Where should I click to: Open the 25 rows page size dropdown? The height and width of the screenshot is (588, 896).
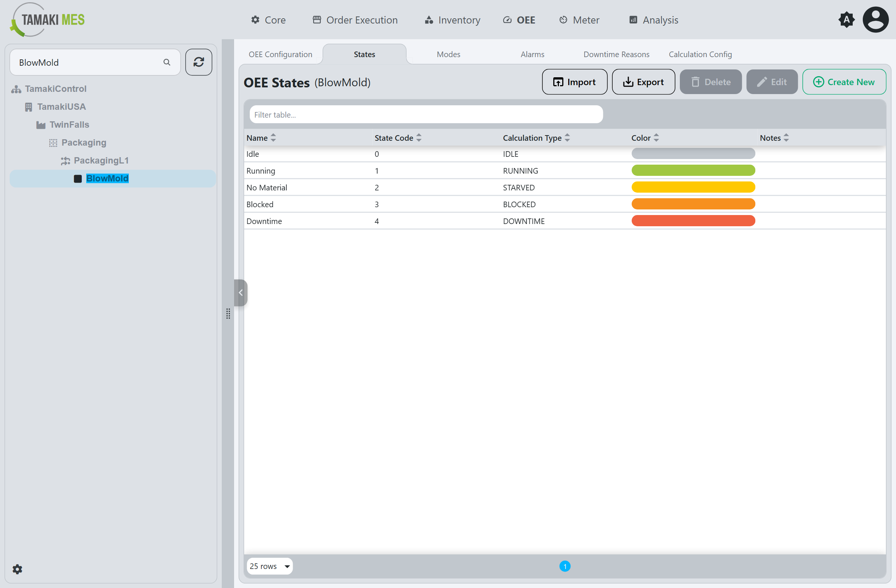[270, 566]
